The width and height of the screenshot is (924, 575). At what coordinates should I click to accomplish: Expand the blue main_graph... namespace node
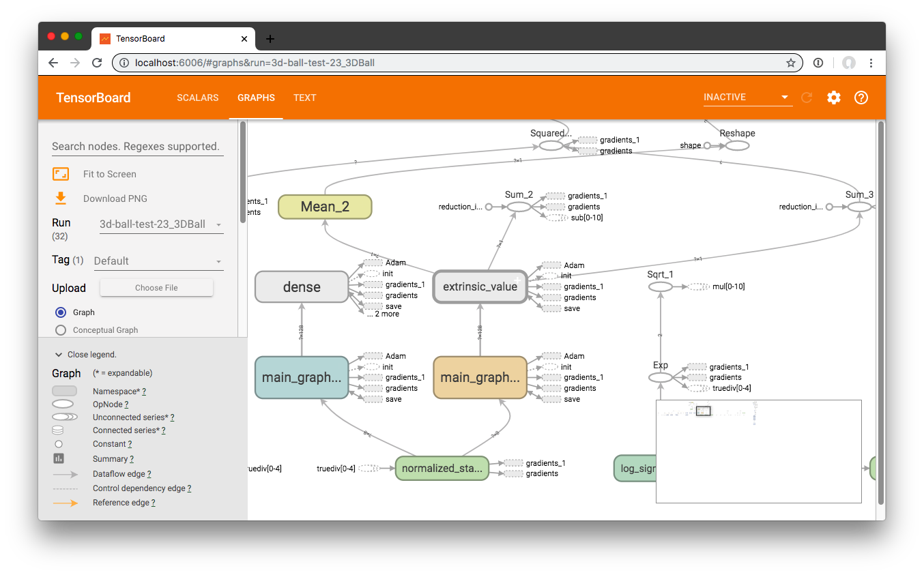[302, 377]
